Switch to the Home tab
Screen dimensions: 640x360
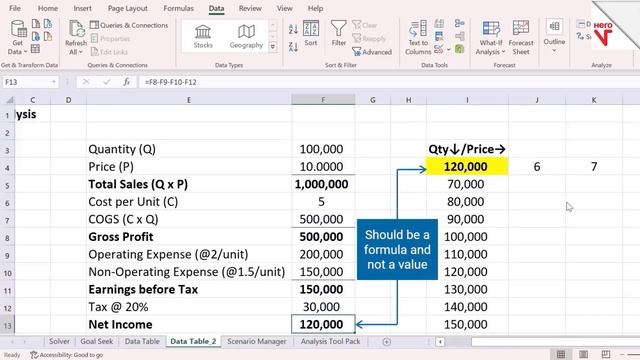pyautogui.click(x=48, y=8)
